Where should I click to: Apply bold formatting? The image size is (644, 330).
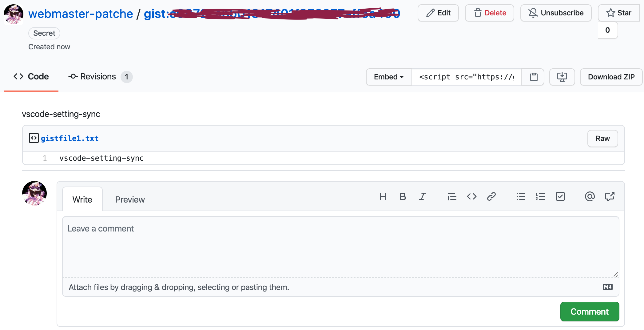(x=403, y=196)
